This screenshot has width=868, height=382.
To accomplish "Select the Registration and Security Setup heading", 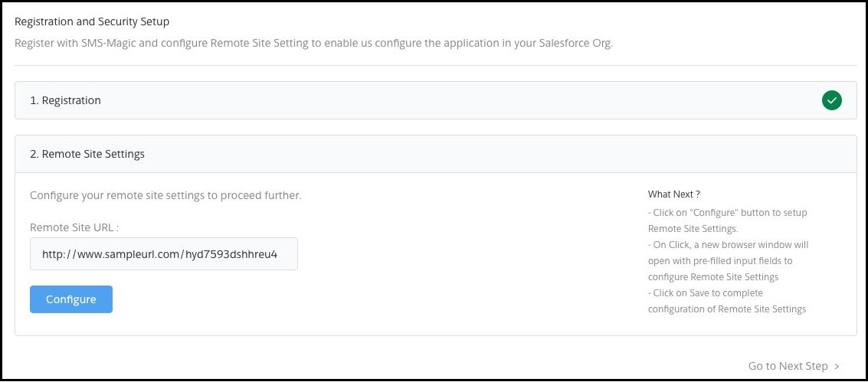I will tap(92, 21).
